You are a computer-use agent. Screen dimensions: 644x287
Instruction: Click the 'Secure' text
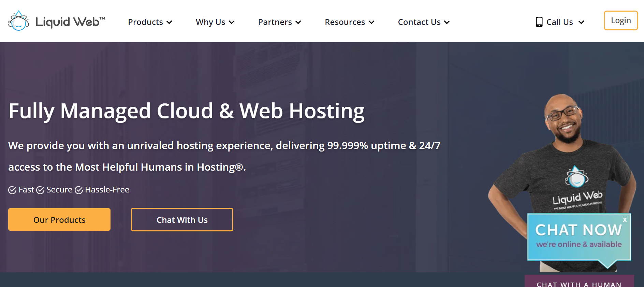coord(59,190)
